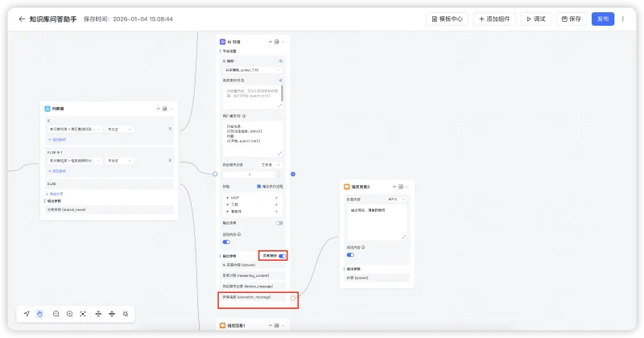Enlarge the system prompt editor with its expand icon
The height and width of the screenshot is (338, 644).
(279, 105)
